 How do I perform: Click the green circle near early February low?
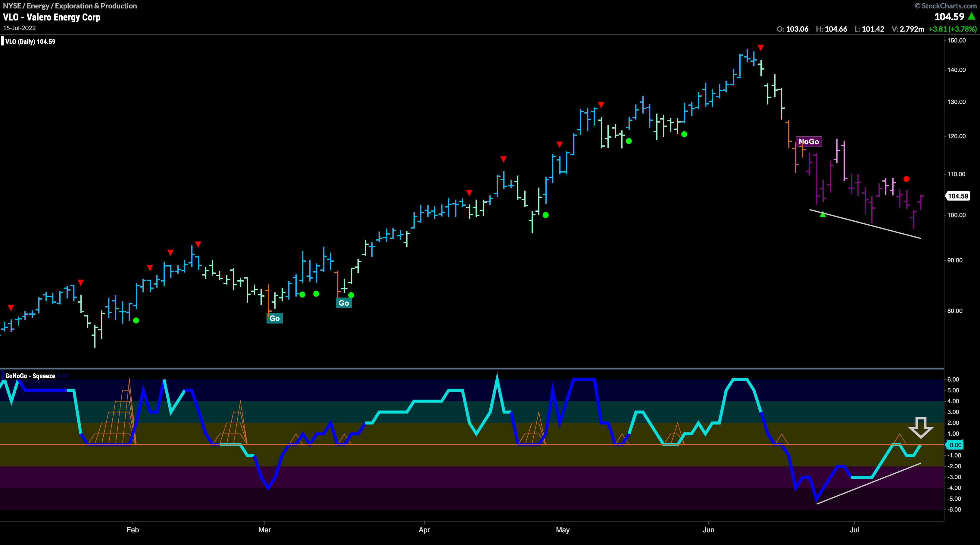(x=136, y=320)
